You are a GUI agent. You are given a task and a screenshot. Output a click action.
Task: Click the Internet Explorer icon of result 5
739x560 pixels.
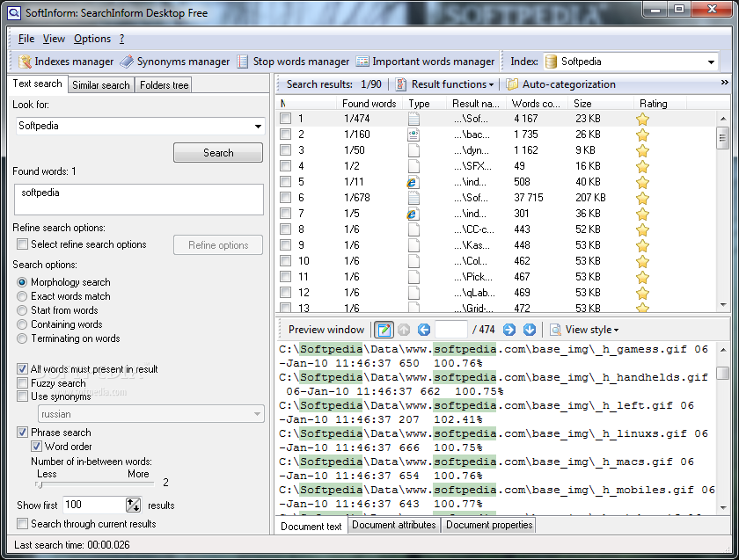[x=412, y=182]
